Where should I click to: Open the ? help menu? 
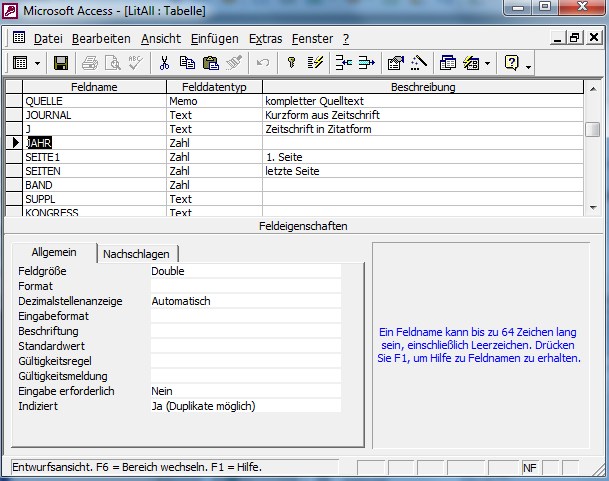346,38
